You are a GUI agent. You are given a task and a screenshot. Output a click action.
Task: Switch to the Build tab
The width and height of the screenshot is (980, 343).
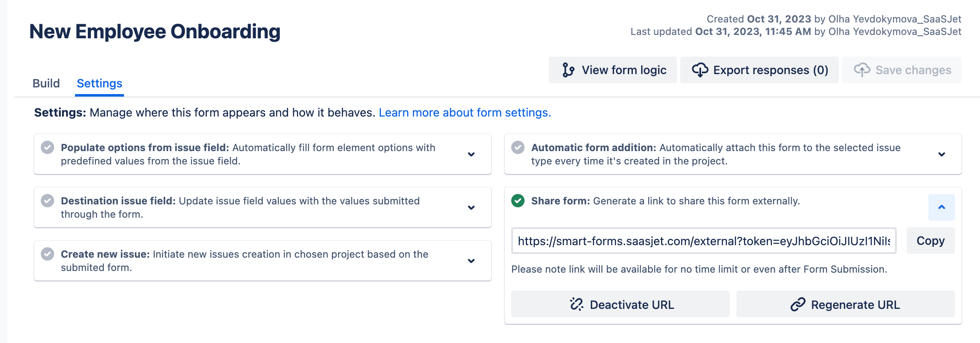(x=46, y=83)
